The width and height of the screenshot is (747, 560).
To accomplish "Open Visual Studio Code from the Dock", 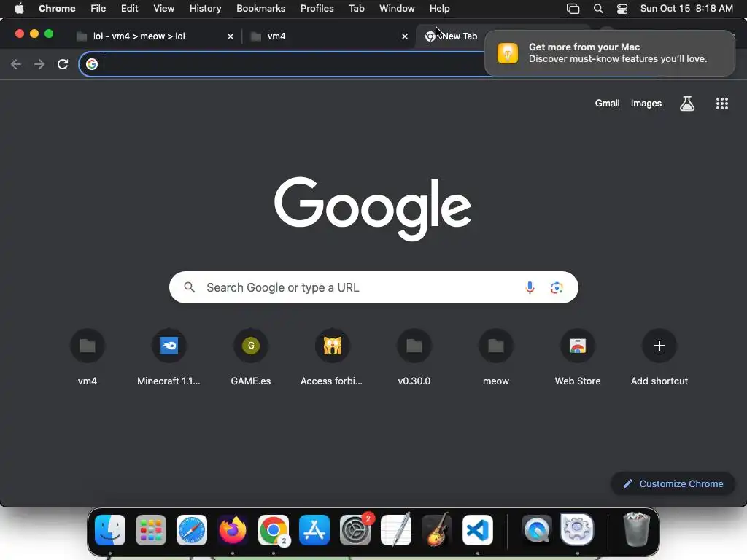I will pyautogui.click(x=478, y=530).
